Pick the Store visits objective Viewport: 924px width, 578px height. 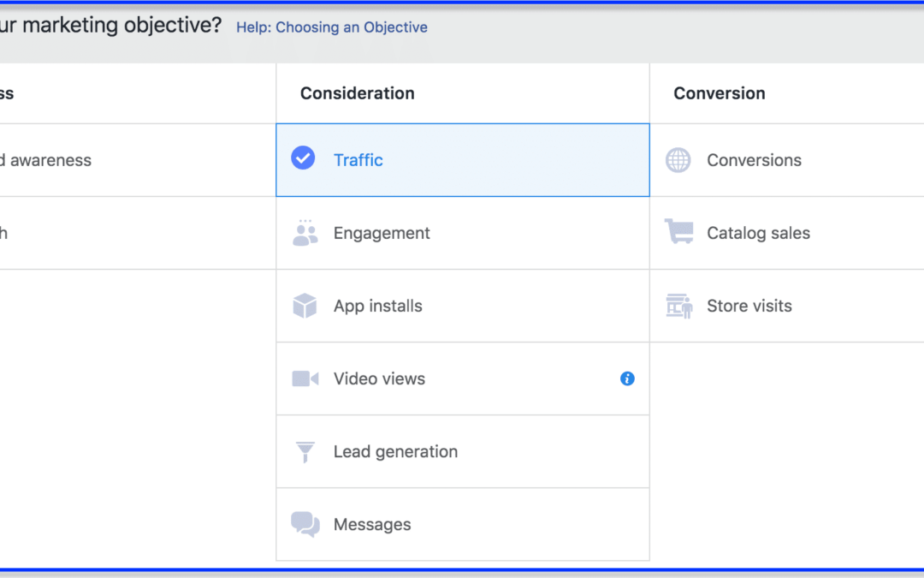[787, 306]
